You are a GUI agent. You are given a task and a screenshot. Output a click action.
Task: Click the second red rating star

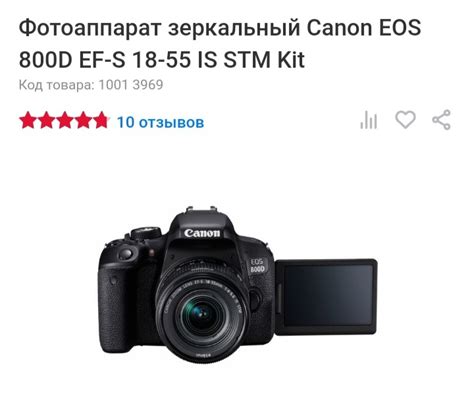tap(46, 120)
